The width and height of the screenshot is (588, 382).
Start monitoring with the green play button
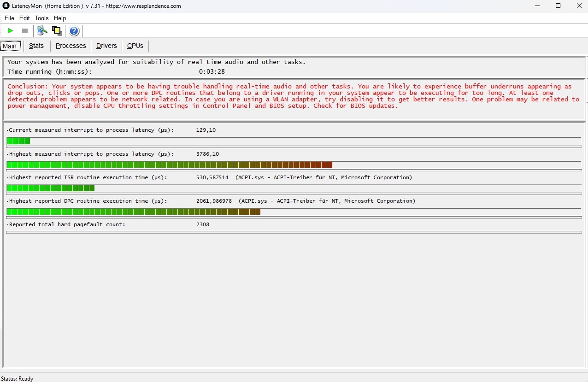[10, 31]
